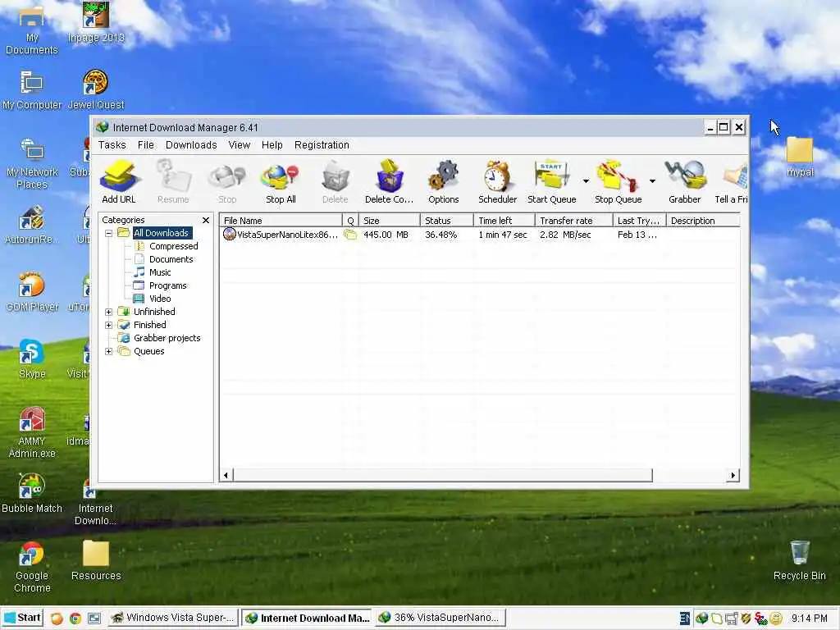
Task: Select the Grabber projects item
Action: (167, 338)
